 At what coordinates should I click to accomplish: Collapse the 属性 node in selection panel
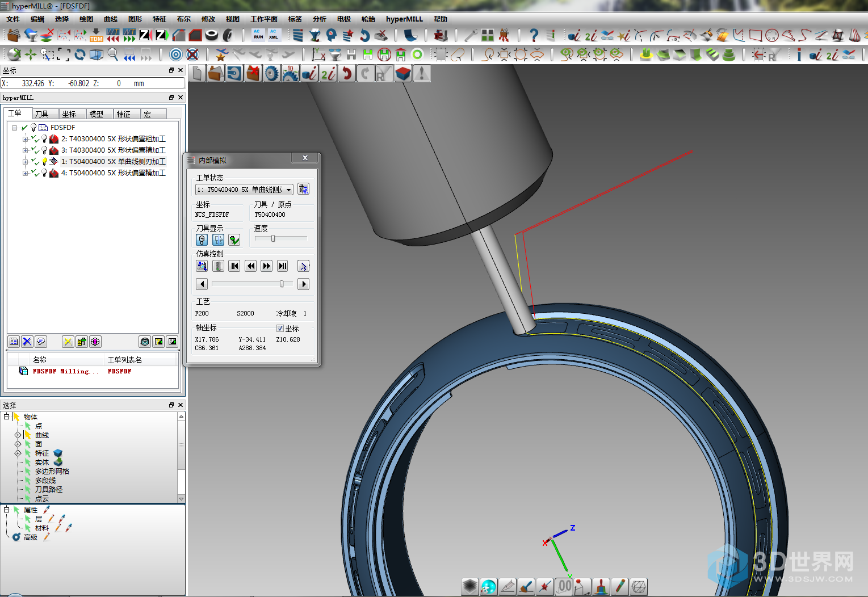pos(6,510)
